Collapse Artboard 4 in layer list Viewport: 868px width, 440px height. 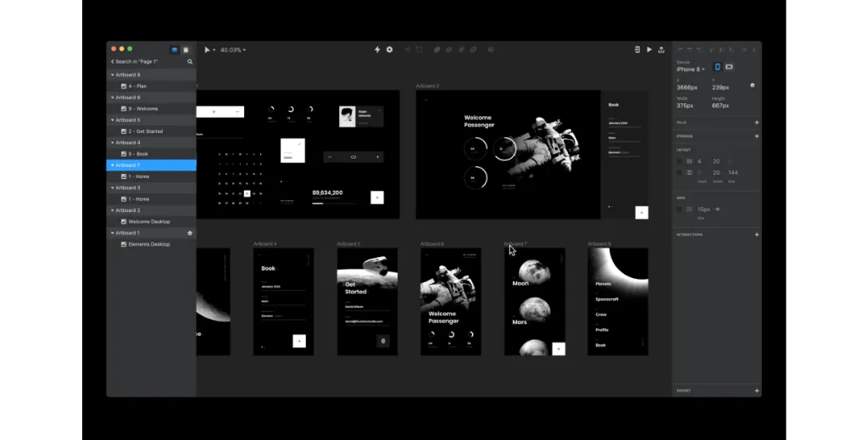click(x=113, y=142)
